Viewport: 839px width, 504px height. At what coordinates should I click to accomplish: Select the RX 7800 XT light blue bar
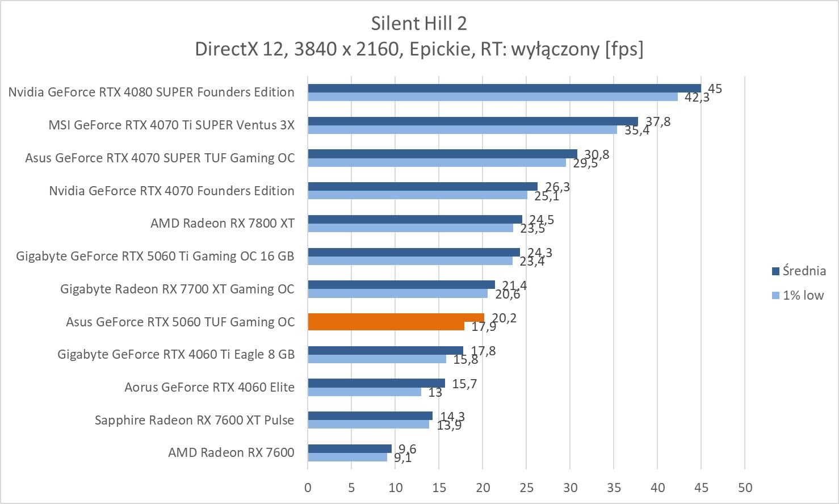tap(410, 228)
